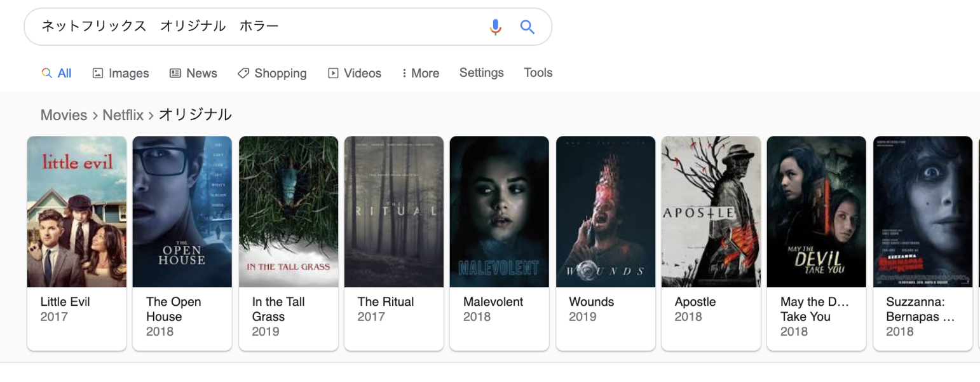
Task: Switch to the News tab
Action: (193, 73)
